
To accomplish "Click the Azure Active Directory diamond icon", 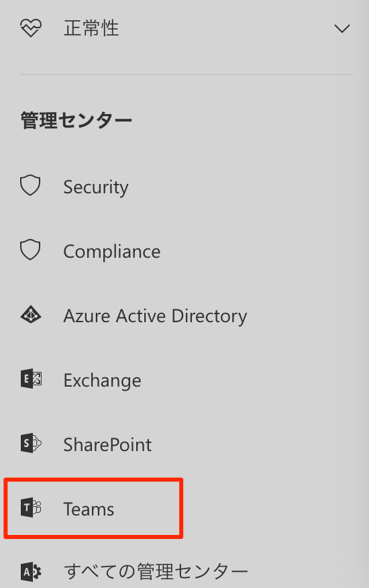I will coord(31,315).
